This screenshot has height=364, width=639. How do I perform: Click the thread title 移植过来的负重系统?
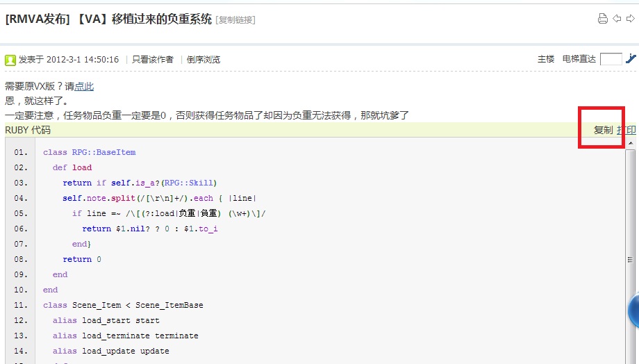pos(162,19)
